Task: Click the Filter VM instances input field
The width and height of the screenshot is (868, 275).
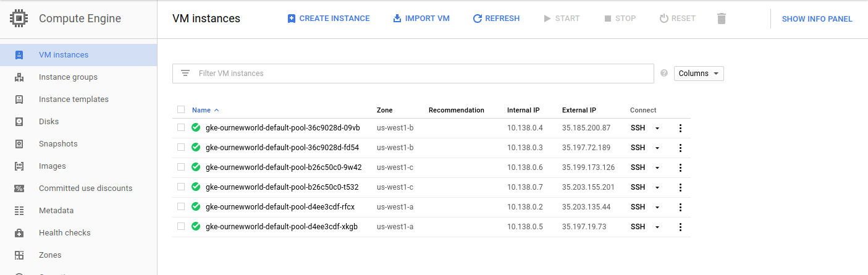Action: 413,74
